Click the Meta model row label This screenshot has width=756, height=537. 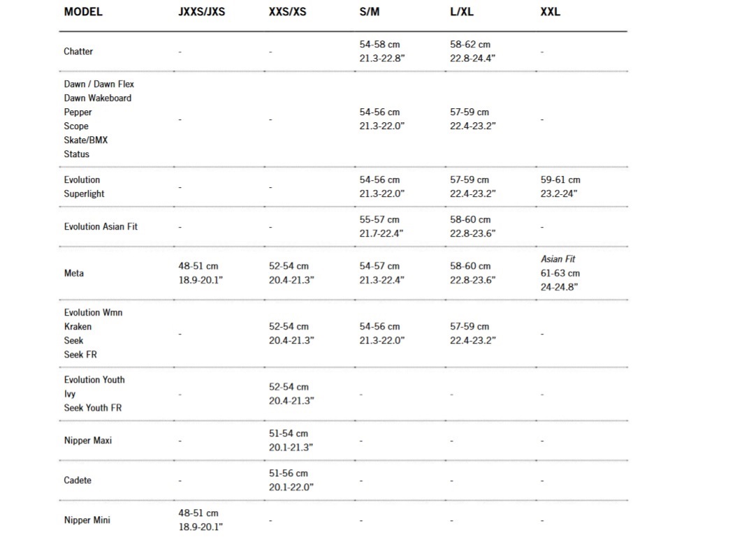click(74, 273)
